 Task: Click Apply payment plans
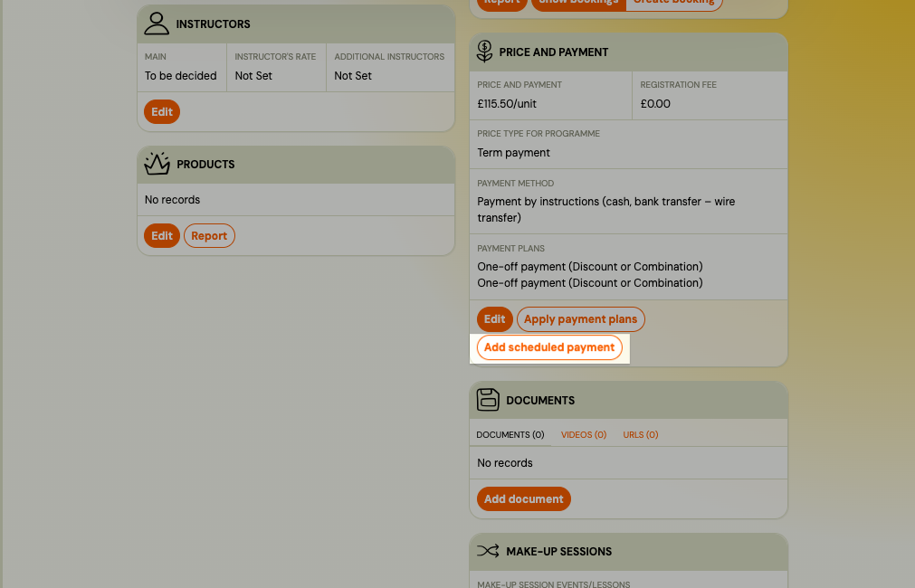[580, 318]
